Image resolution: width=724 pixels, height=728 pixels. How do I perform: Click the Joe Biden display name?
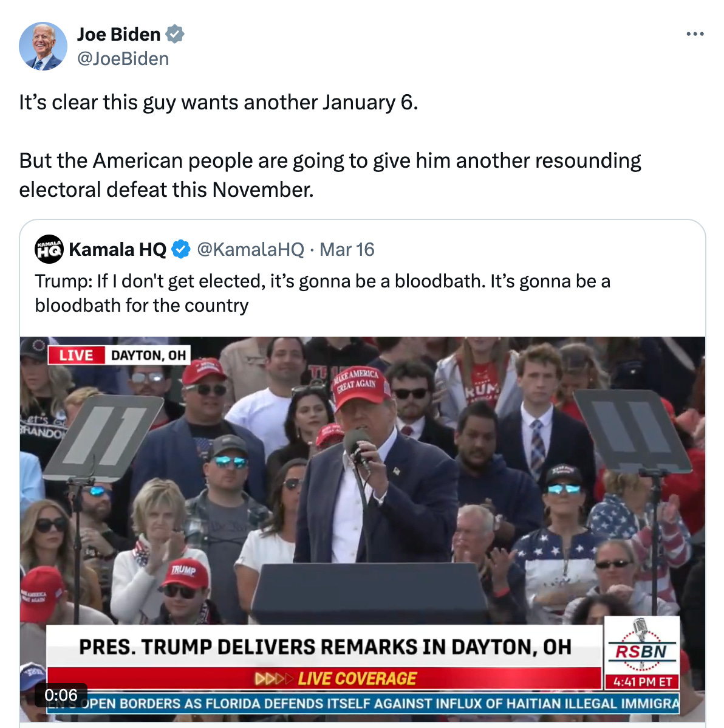118,35
